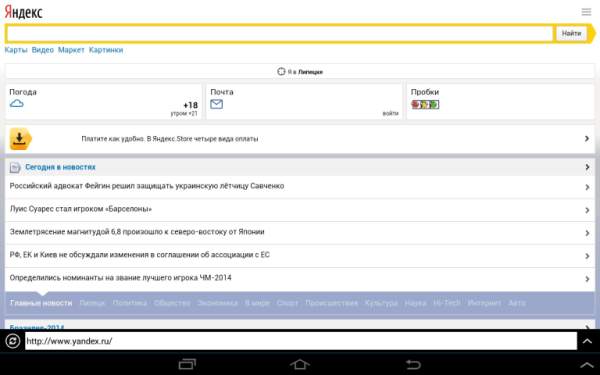The image size is (600, 375).
Task: Tap the Android recent apps button
Action: point(187,364)
